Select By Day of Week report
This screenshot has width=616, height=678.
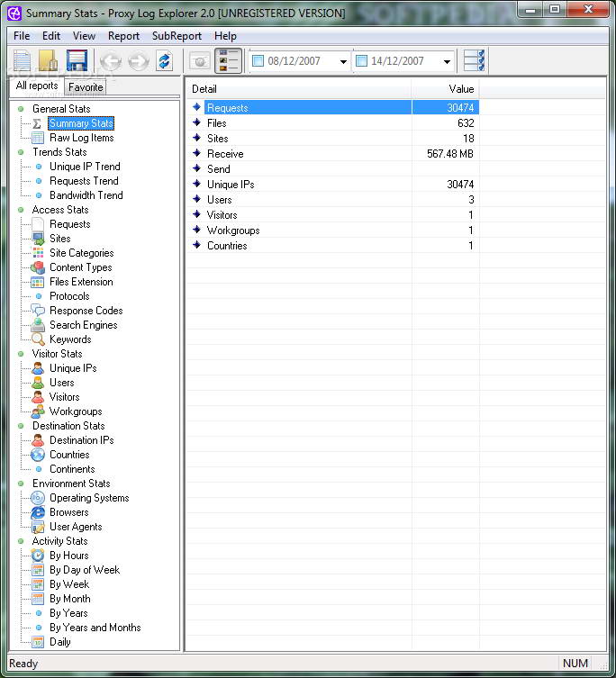pos(85,570)
